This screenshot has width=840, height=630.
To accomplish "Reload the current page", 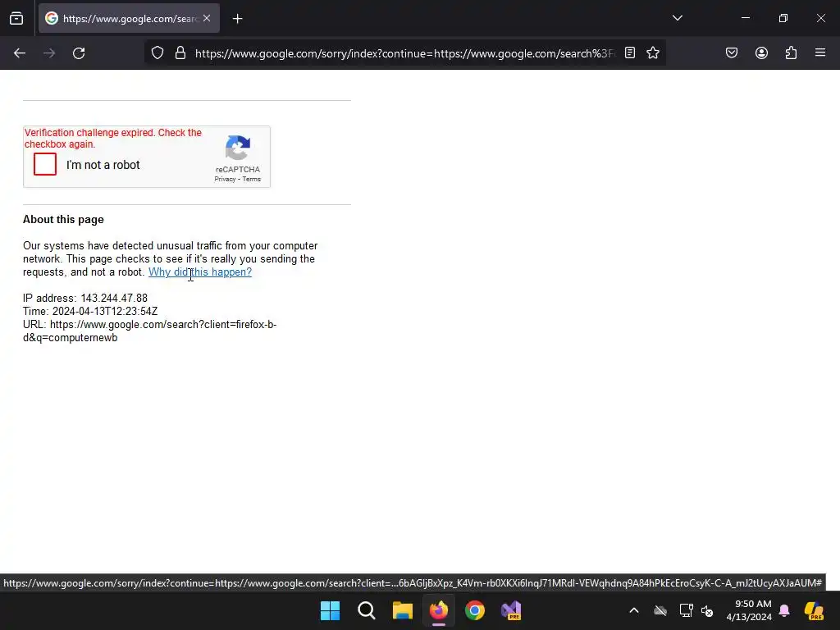I will [79, 53].
